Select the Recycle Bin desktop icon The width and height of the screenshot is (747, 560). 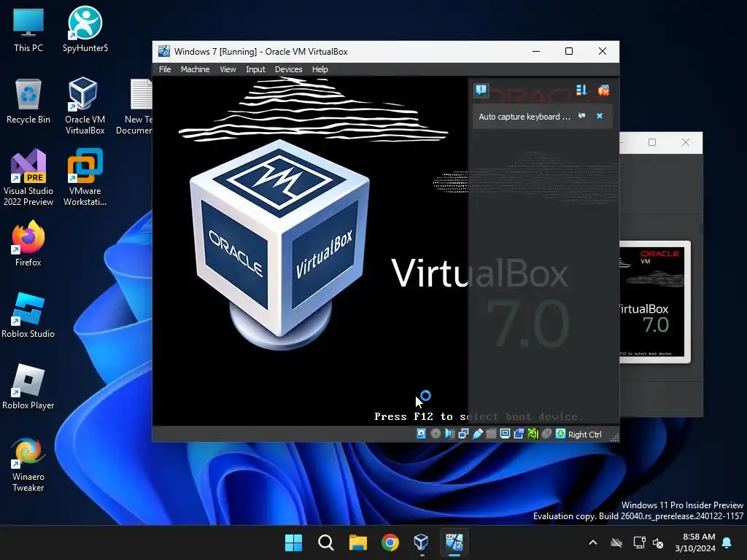pyautogui.click(x=28, y=101)
